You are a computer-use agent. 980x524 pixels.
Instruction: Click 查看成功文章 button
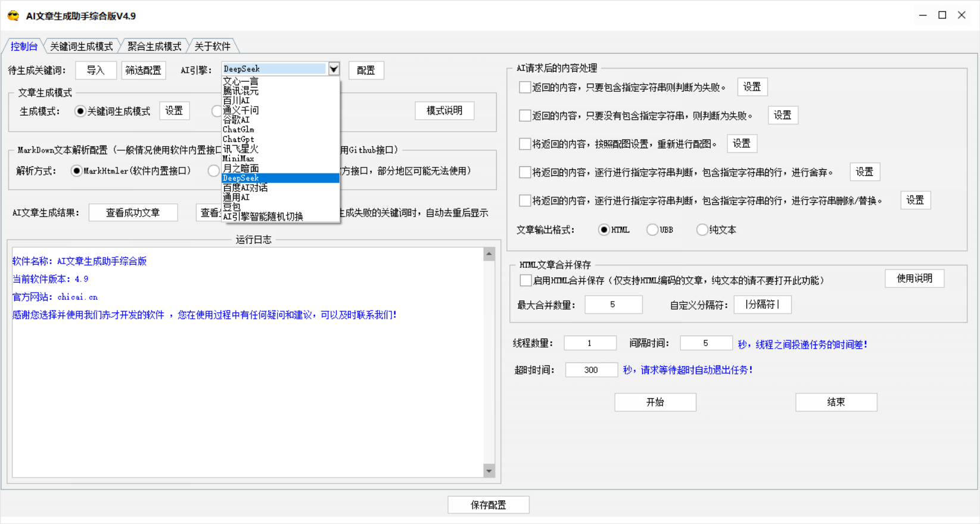coord(133,213)
